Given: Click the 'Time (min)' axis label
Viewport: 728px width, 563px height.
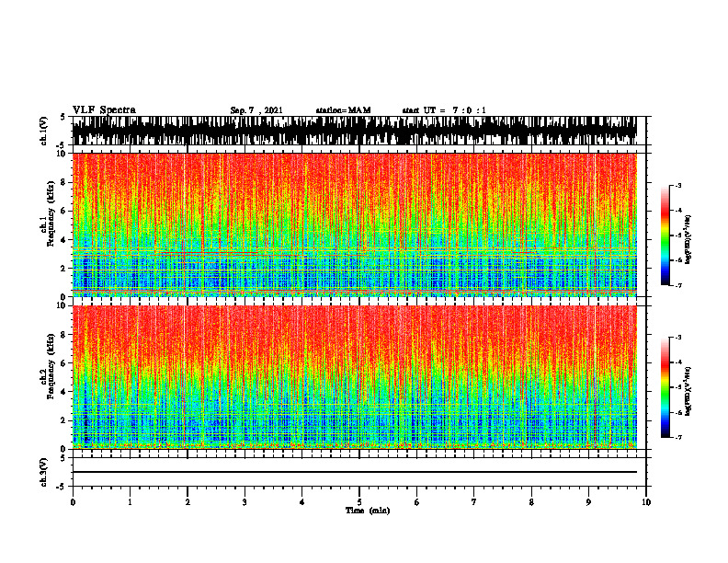Looking at the screenshot, I should [368, 511].
